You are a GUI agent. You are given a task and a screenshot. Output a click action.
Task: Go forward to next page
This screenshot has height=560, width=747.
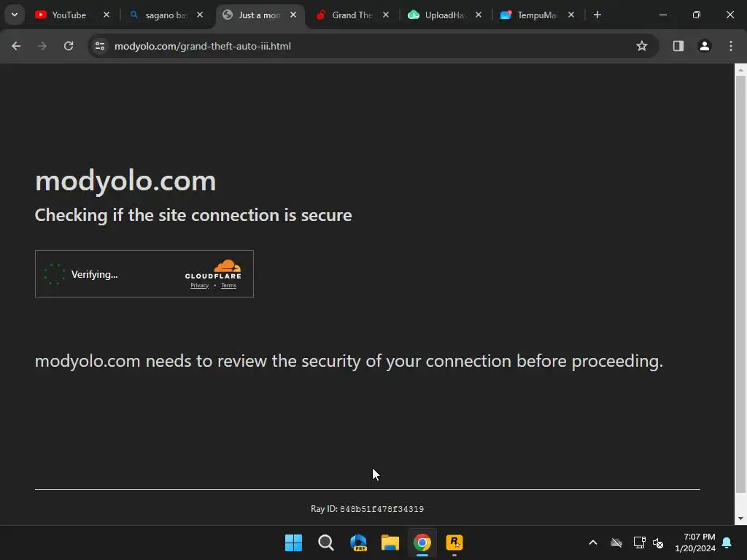coord(42,46)
